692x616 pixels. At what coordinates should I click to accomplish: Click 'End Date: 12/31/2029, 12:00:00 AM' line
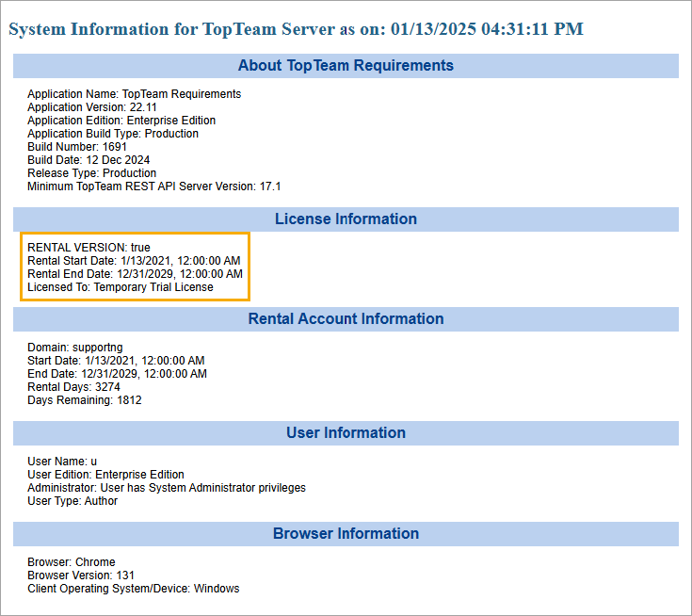[117, 374]
